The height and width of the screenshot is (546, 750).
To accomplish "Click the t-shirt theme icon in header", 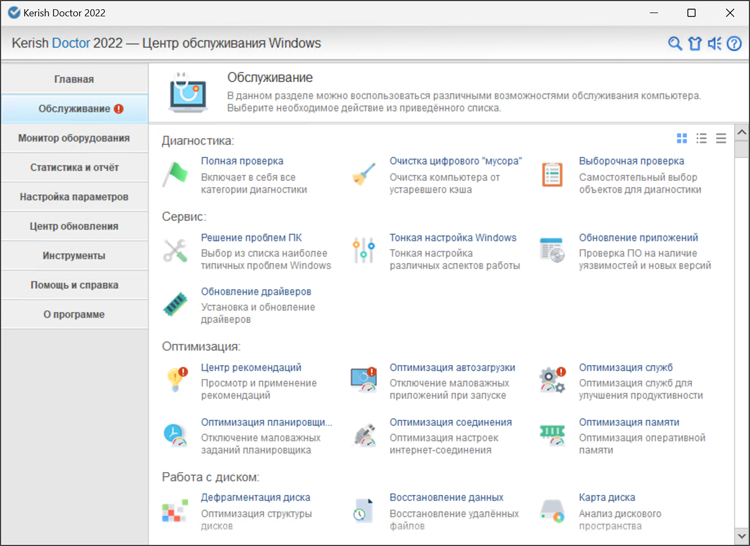I will coord(695,44).
